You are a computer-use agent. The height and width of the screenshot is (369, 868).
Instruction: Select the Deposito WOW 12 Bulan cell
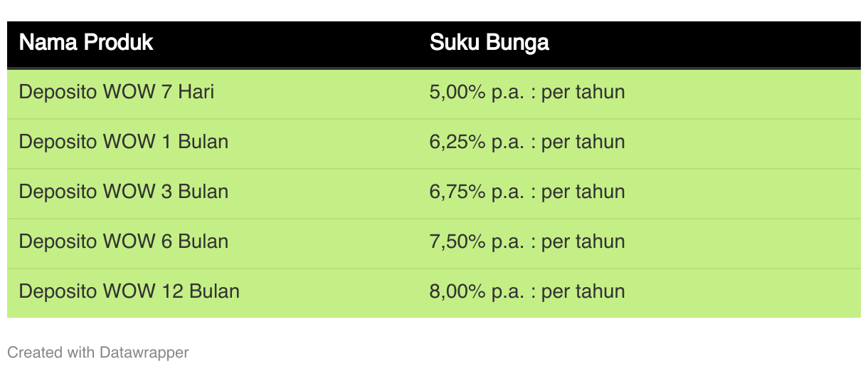coord(129,291)
